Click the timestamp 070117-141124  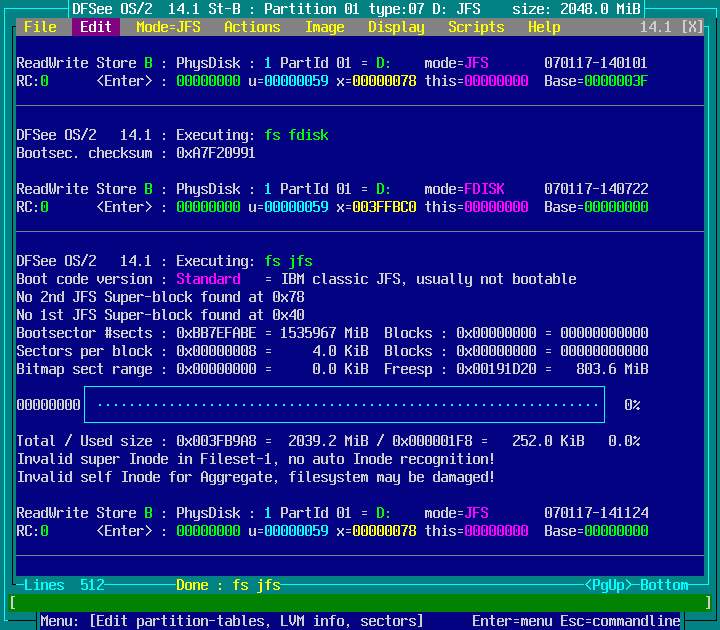pos(596,513)
